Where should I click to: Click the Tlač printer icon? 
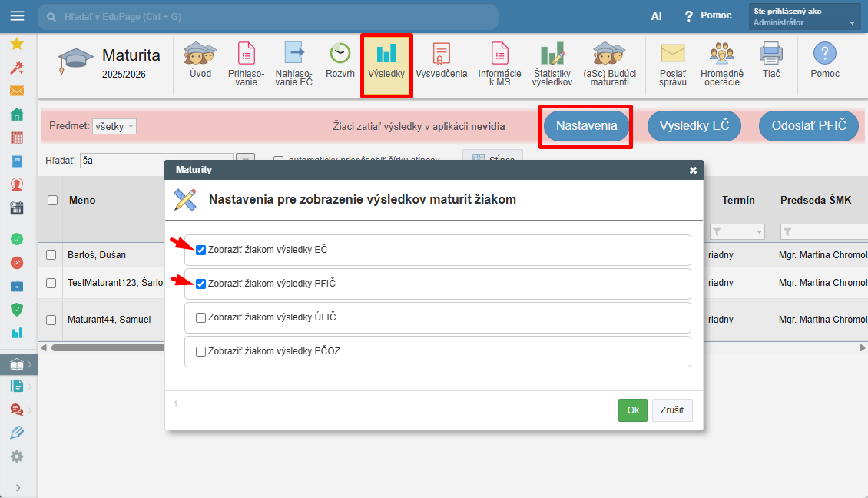pos(771,53)
